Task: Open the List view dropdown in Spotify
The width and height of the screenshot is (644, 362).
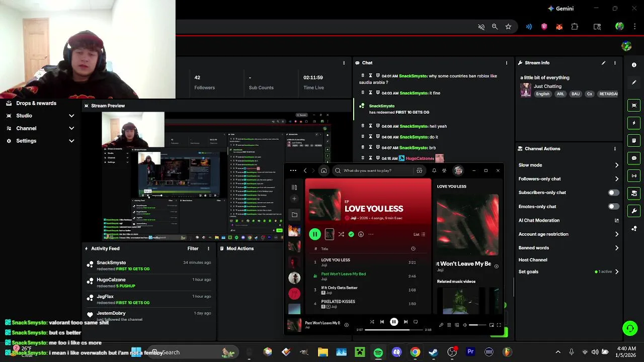Action: (x=419, y=234)
